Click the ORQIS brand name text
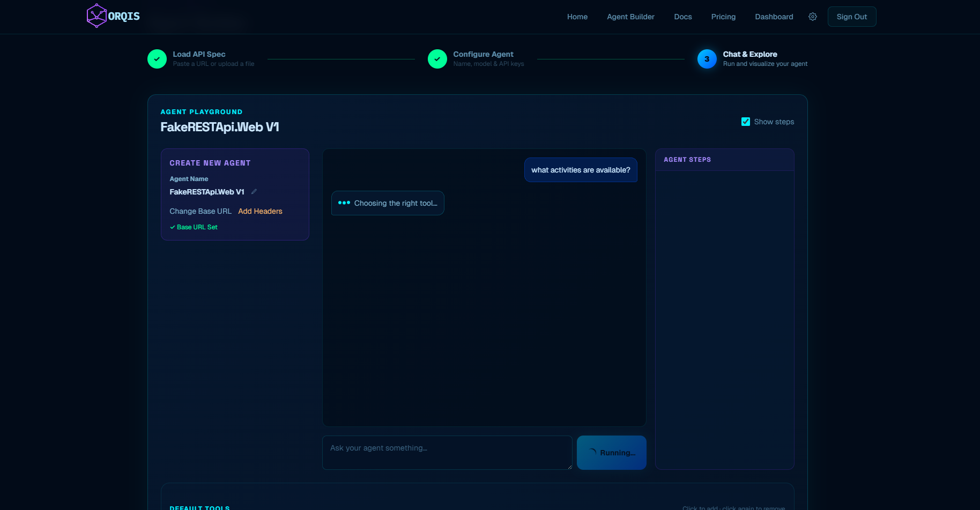The height and width of the screenshot is (510, 980). (124, 16)
